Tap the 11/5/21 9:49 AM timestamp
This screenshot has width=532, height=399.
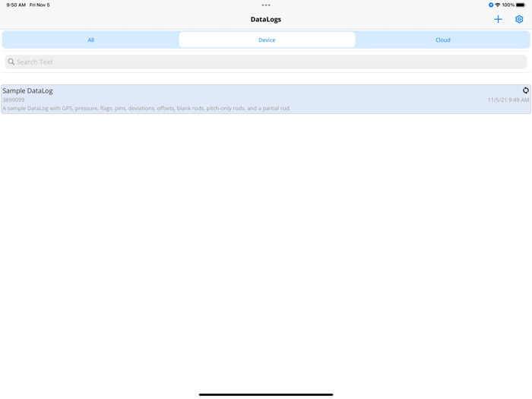[508, 100]
